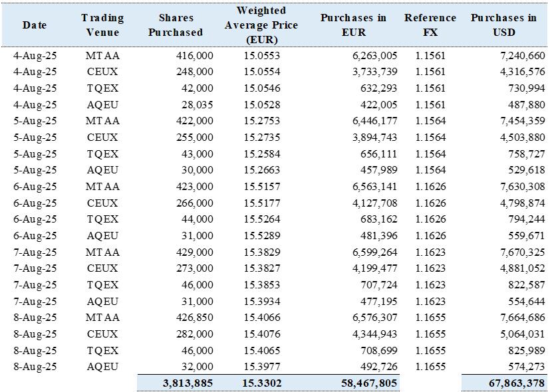Select the EUR amount 3,894,743

373,138
